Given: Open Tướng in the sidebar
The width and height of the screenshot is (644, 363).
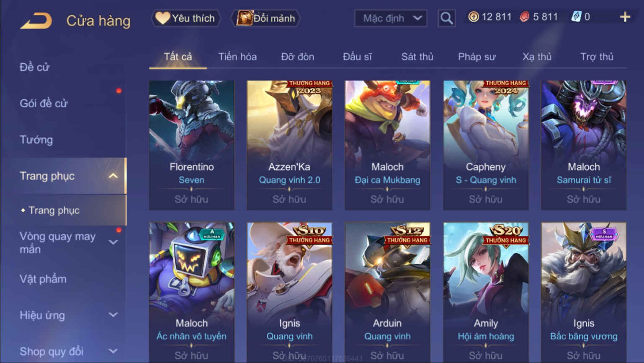Looking at the screenshot, I should (x=36, y=140).
